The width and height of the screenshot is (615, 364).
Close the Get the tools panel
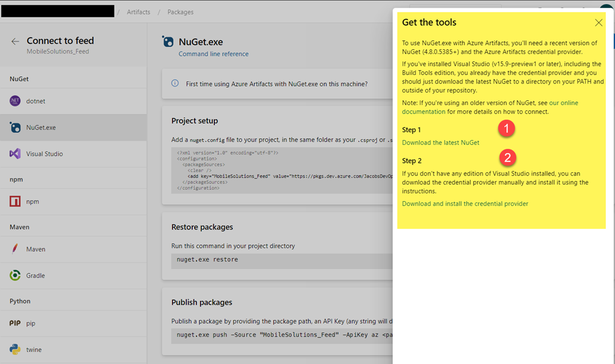click(598, 23)
